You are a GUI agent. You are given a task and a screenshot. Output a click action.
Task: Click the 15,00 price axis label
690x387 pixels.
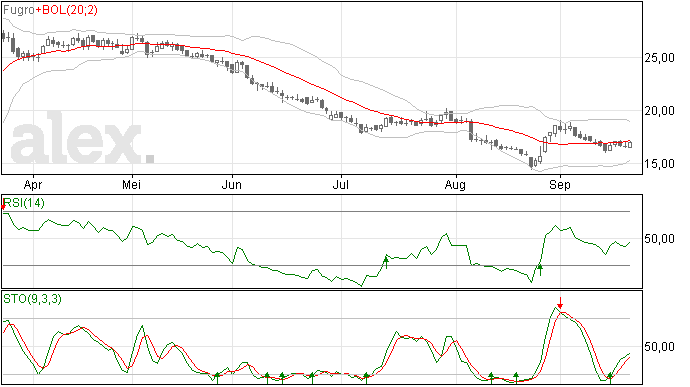pyautogui.click(x=659, y=164)
